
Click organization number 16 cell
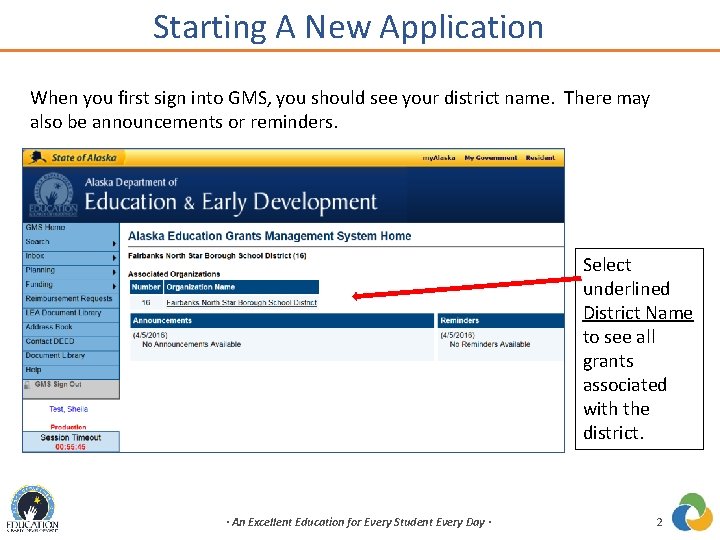coord(146,303)
